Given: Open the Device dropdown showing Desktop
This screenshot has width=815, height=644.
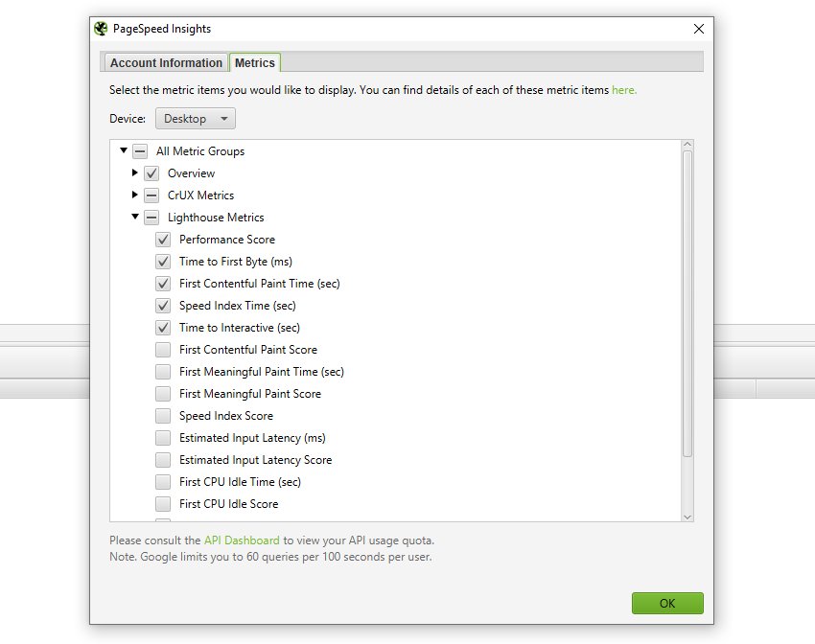Looking at the screenshot, I should [x=196, y=119].
